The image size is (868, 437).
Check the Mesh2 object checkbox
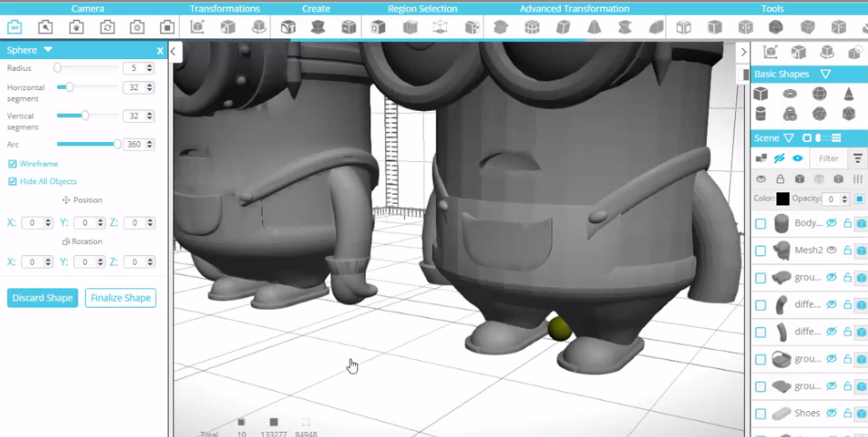coord(761,251)
